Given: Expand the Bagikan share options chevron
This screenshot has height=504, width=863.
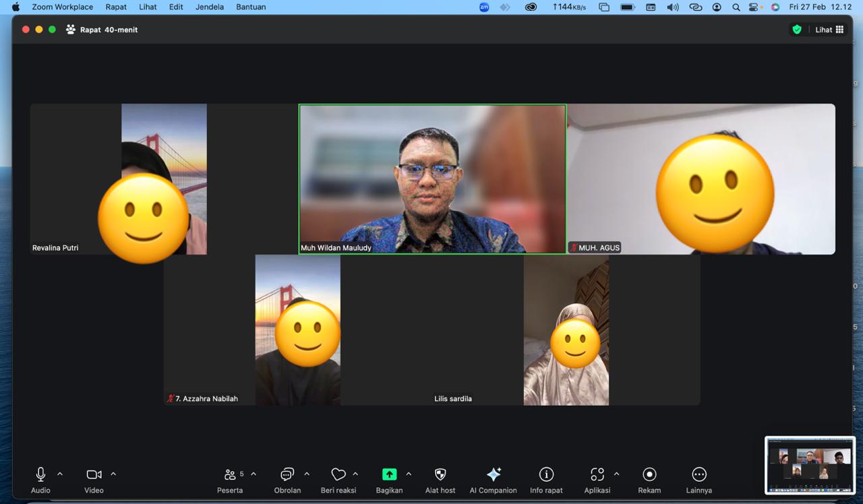Looking at the screenshot, I should coord(409,474).
